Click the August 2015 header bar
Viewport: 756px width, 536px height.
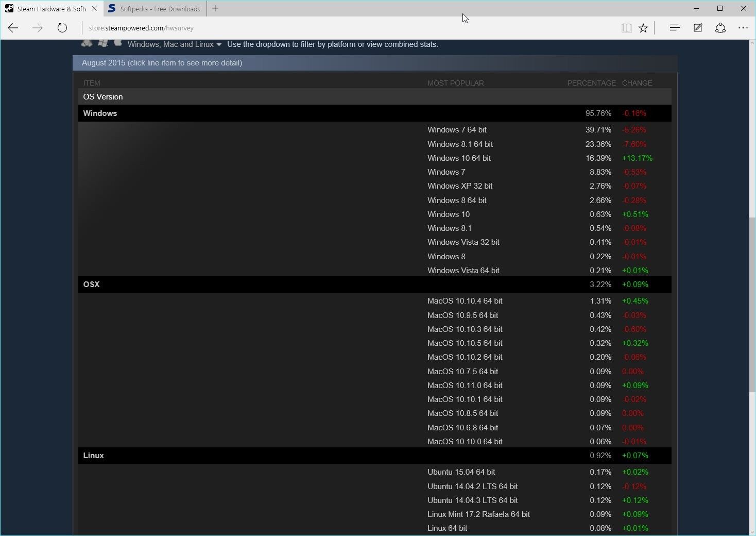pyautogui.click(x=162, y=63)
